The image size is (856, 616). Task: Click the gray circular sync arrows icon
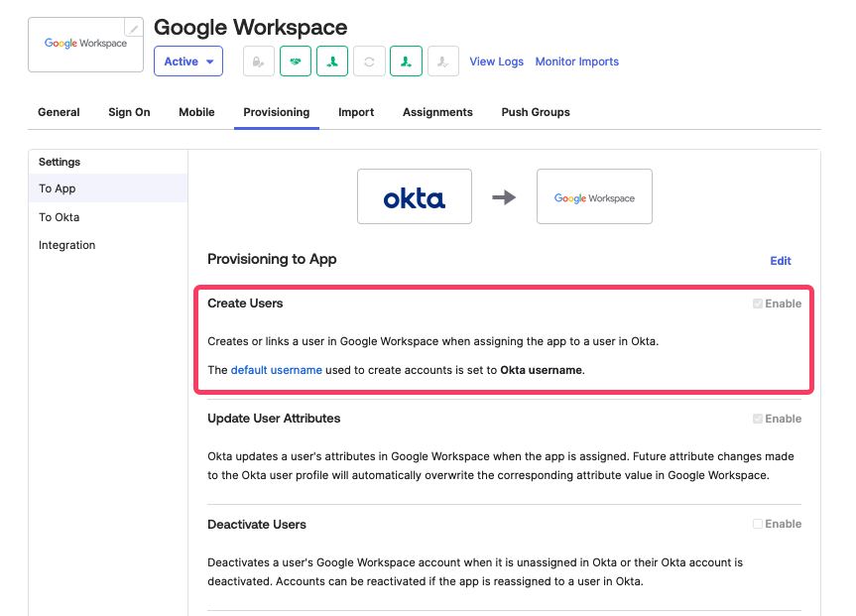tap(369, 62)
